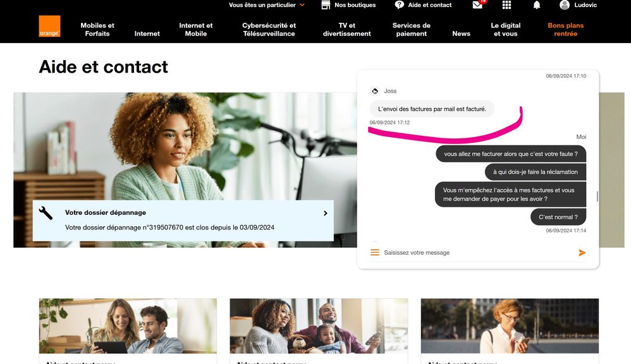631x364 pixels.
Task: Click message à qui dois-je faire la réclamation
Action: [x=536, y=172]
